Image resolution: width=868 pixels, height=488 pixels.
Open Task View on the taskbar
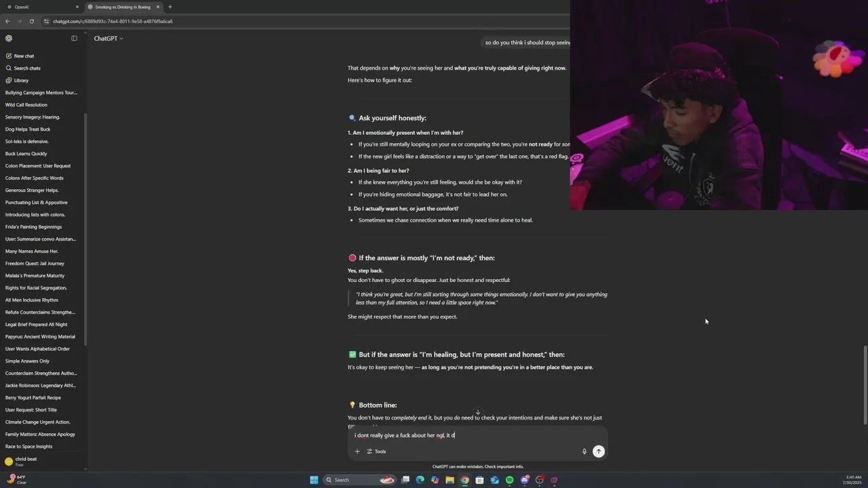pos(406,480)
